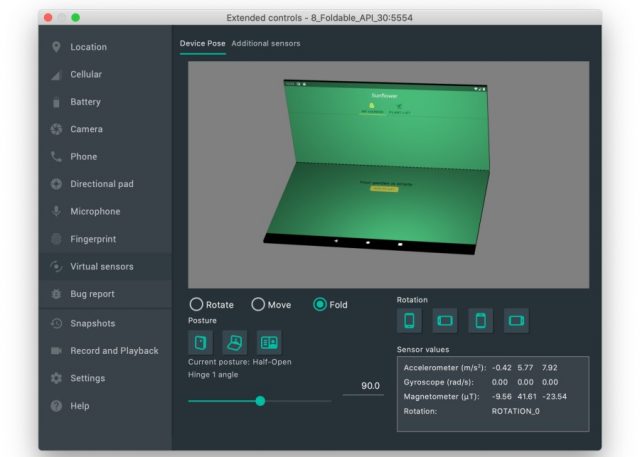This screenshot has width=640, height=457.
Task: Switch to the Device Pose tab
Action: pos(202,44)
